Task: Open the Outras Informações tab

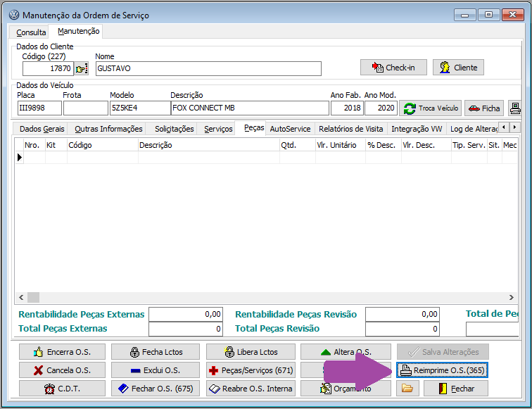Action: (x=108, y=129)
